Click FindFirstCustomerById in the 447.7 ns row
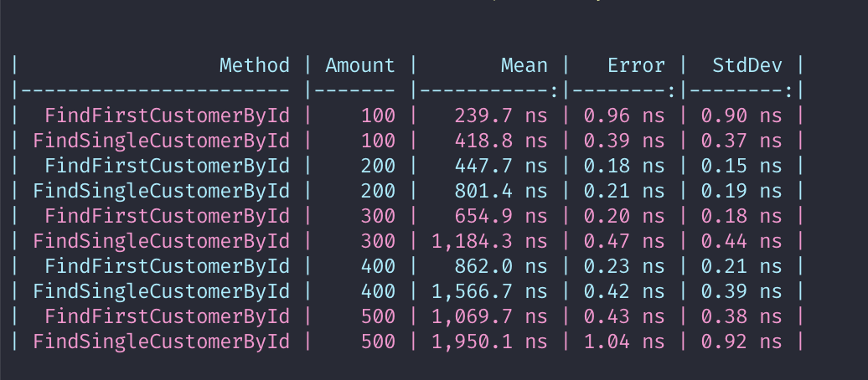Image resolution: width=868 pixels, height=380 pixels. (168, 166)
